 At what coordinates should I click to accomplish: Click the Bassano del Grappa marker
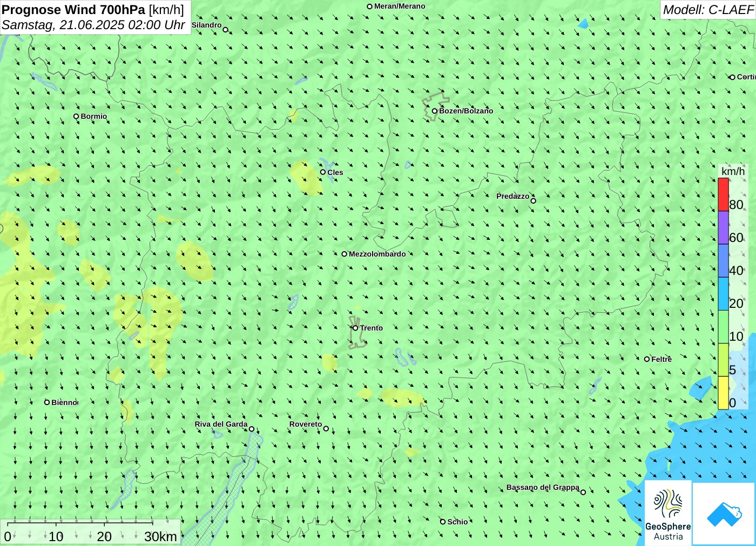point(583,492)
